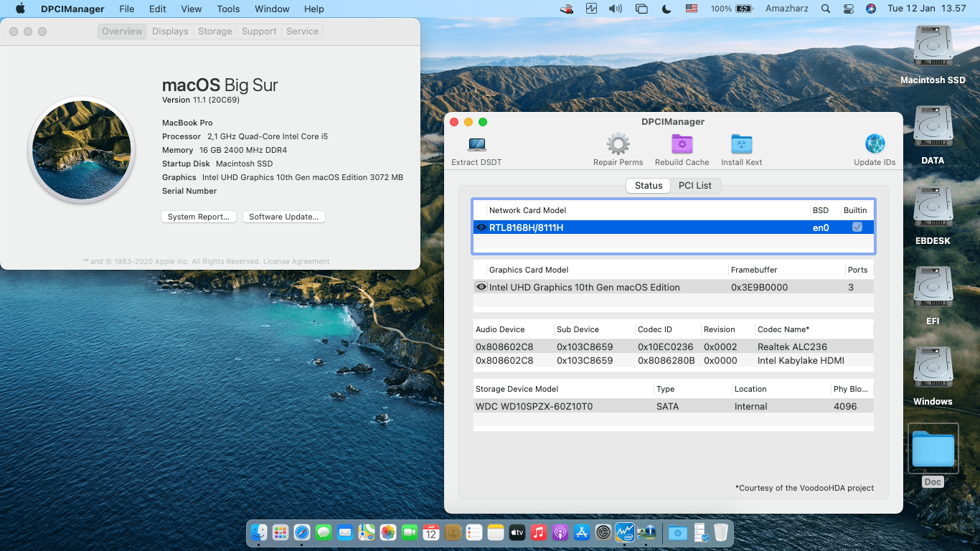The width and height of the screenshot is (980, 551).
Task: Click the System Report... button
Action: [x=198, y=217]
